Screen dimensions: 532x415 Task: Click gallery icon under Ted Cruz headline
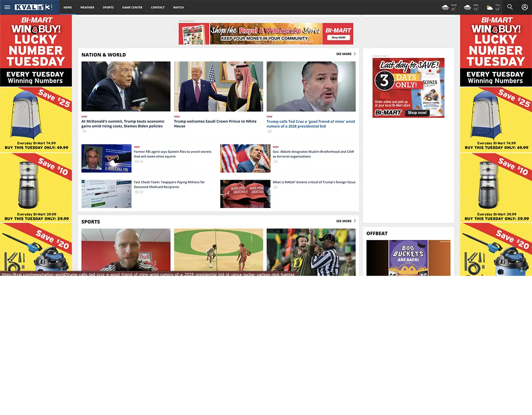(x=270, y=131)
